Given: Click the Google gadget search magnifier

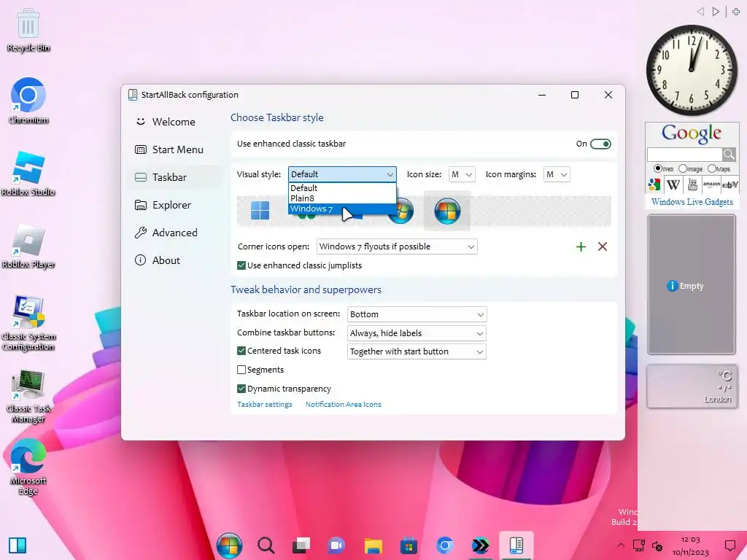Looking at the screenshot, I should (x=729, y=155).
